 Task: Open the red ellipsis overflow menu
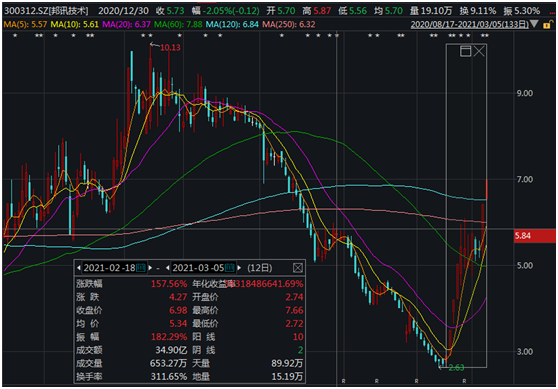coord(552,12)
